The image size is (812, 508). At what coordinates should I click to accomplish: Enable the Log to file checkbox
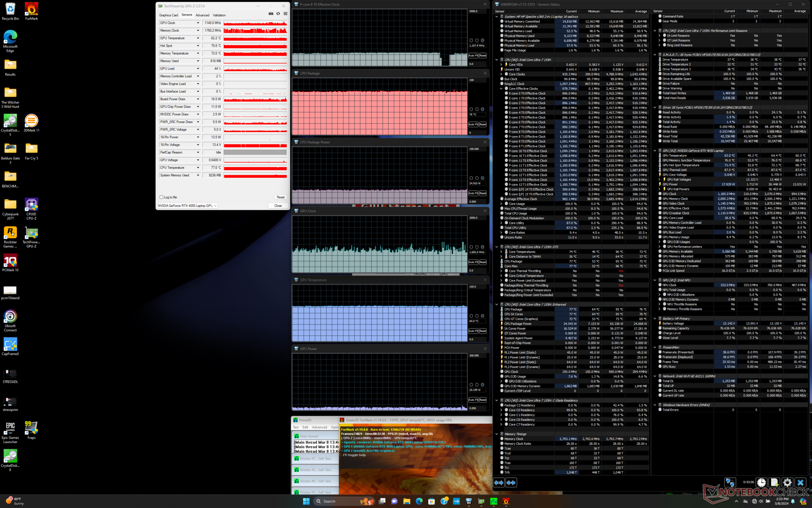tap(162, 197)
